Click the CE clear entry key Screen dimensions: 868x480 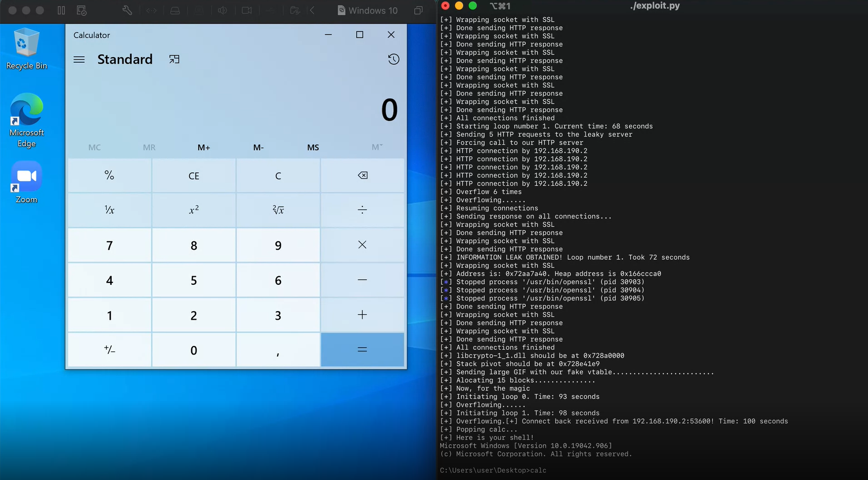194,176
